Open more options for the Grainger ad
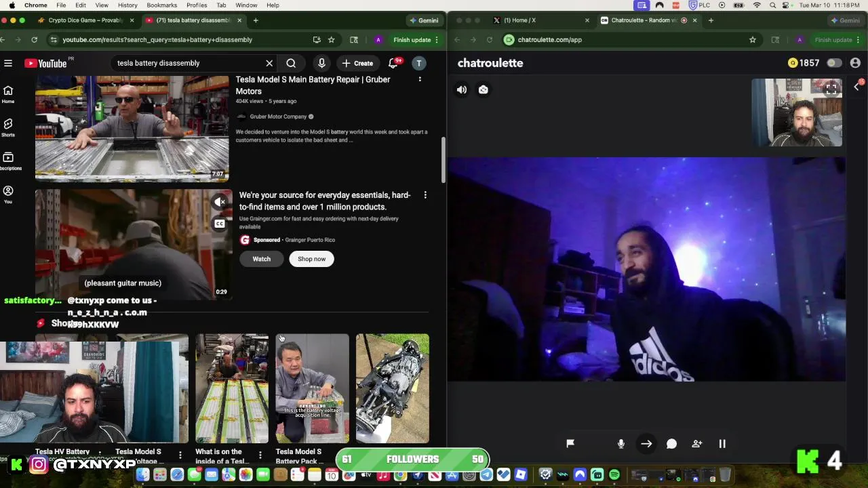868x488 pixels. pos(425,195)
